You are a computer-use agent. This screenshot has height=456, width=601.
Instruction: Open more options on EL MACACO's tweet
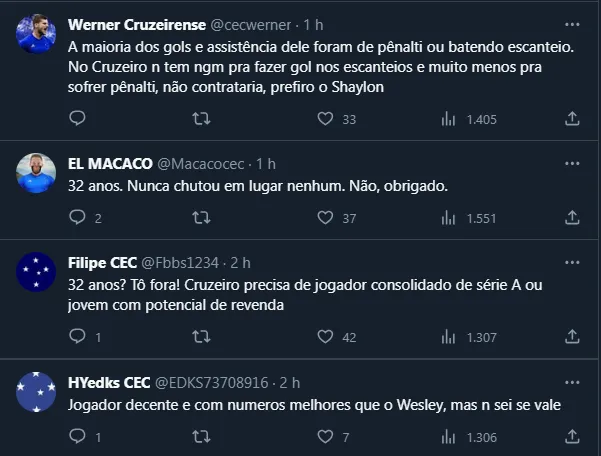[x=570, y=162]
